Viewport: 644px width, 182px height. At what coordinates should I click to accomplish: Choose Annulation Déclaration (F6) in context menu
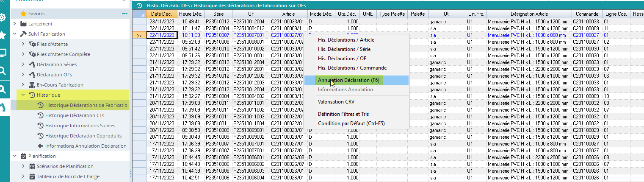tap(349, 80)
